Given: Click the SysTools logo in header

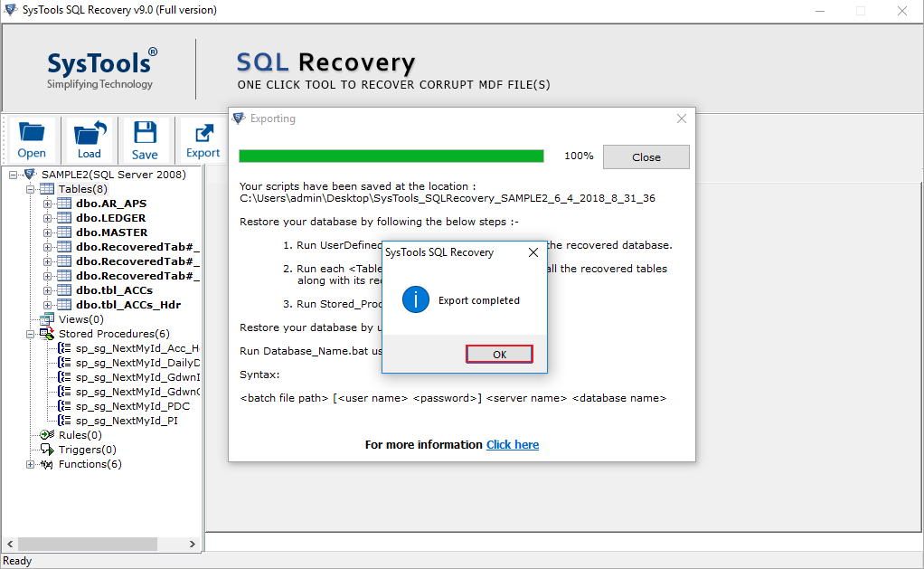Looking at the screenshot, I should point(101,69).
